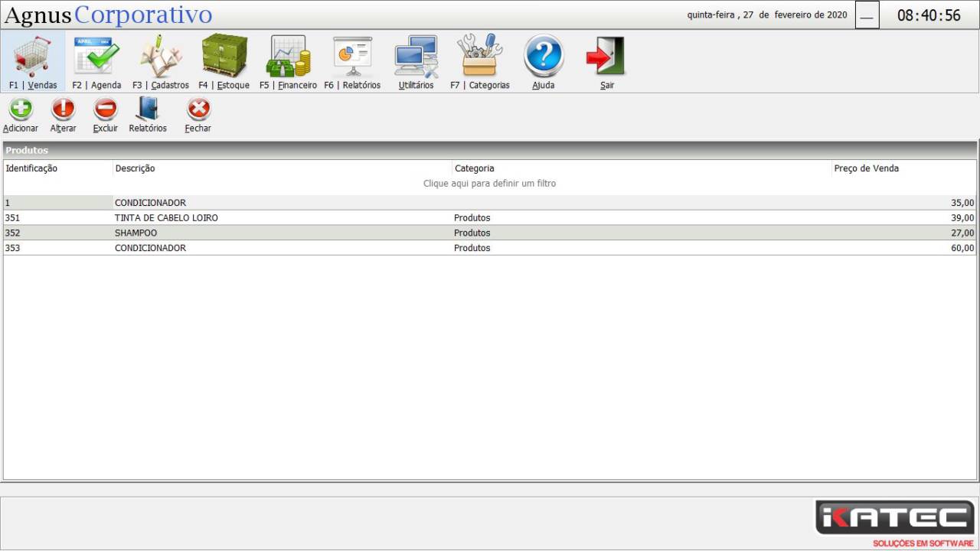980x551 pixels.
Task: Click the green Adicionar plus button
Action: pos(21,111)
